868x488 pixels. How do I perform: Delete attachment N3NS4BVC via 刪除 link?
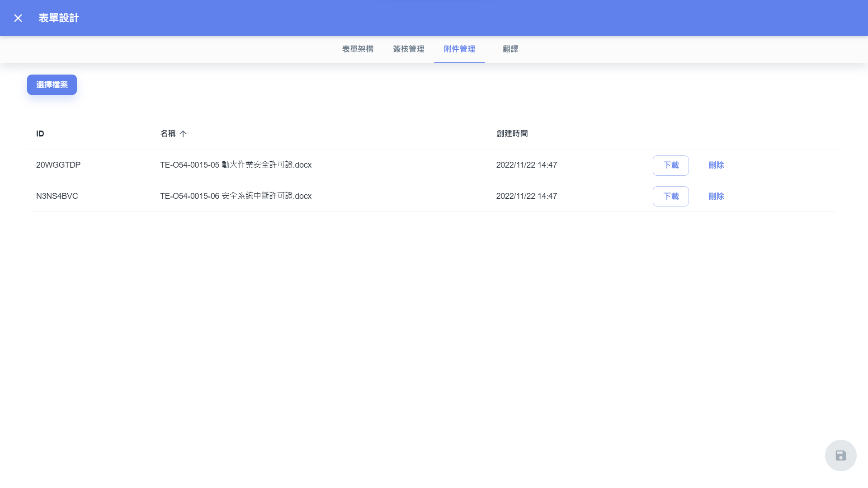click(716, 197)
